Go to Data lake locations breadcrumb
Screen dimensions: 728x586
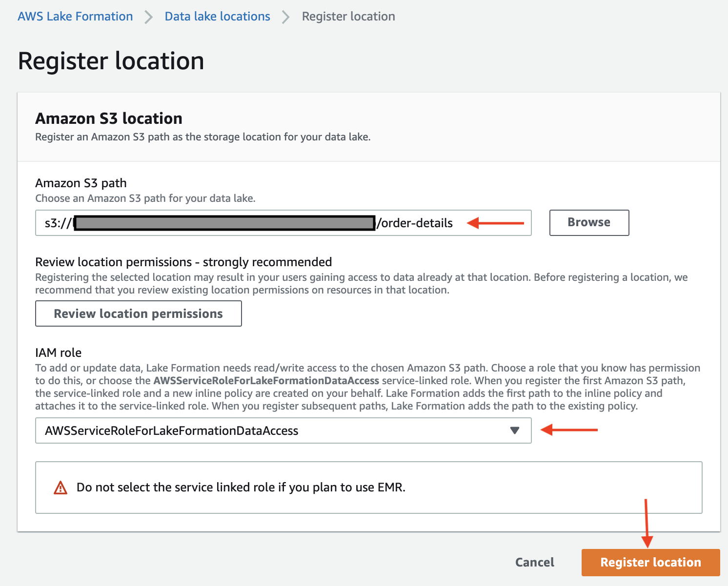(217, 16)
